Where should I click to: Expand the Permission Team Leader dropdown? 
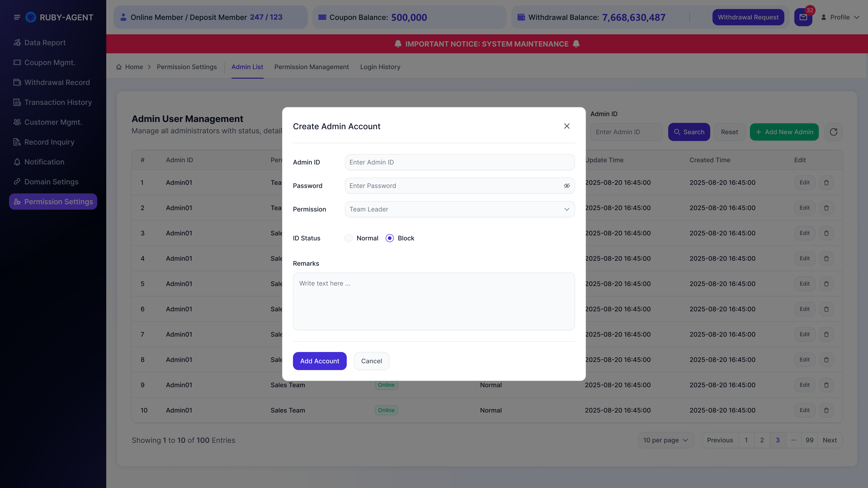(x=460, y=209)
